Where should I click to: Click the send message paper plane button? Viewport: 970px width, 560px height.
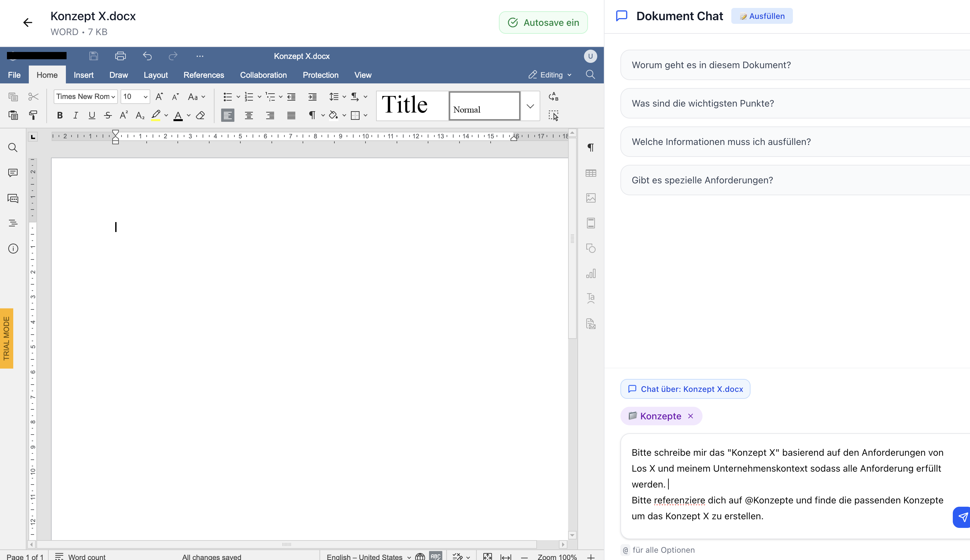click(x=962, y=517)
